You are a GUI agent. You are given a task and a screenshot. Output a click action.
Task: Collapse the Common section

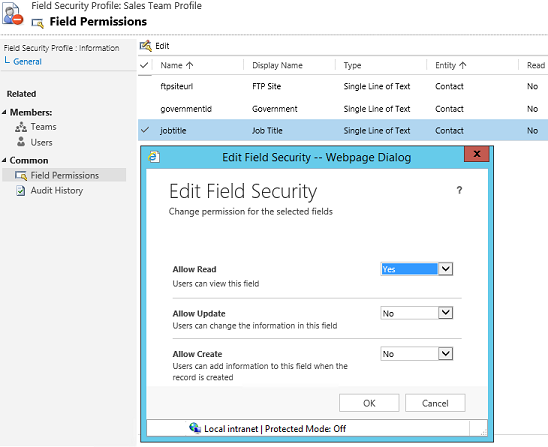click(4, 160)
